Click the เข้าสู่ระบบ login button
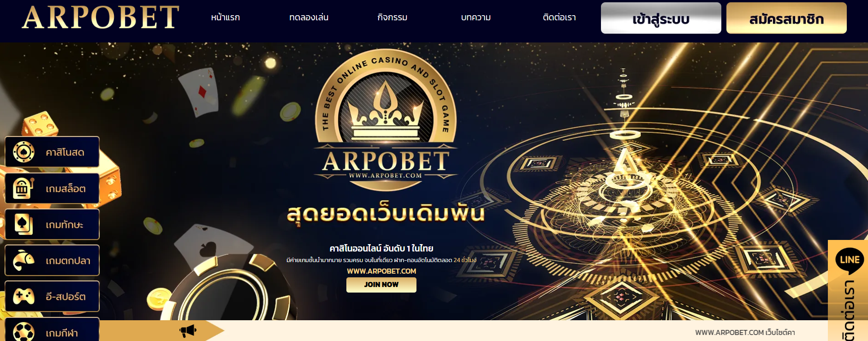The width and height of the screenshot is (868, 341). 661,18
